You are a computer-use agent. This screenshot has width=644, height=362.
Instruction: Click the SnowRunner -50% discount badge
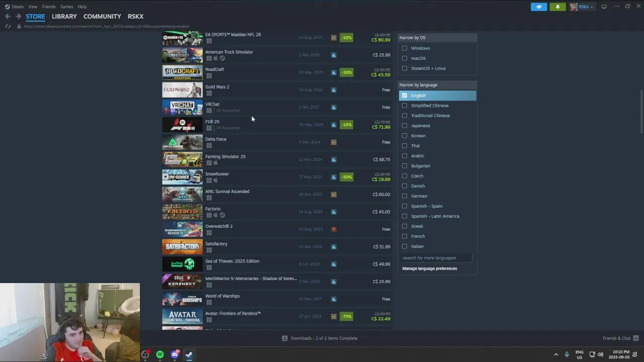[x=346, y=177]
